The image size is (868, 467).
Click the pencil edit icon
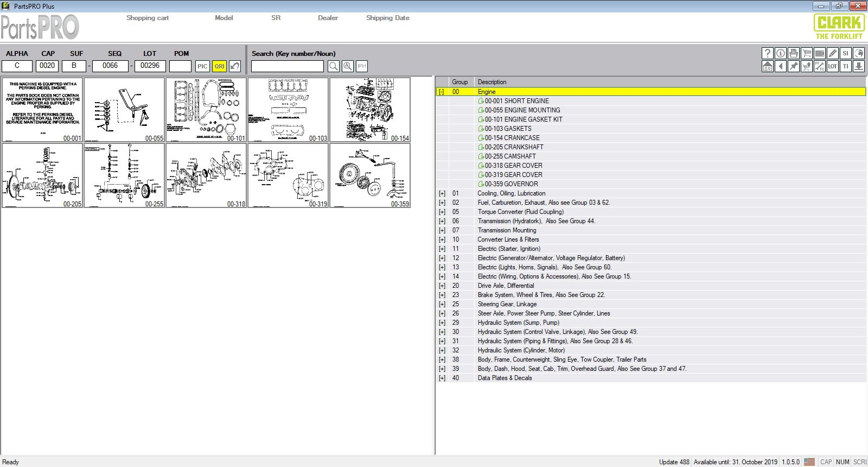[x=833, y=53]
